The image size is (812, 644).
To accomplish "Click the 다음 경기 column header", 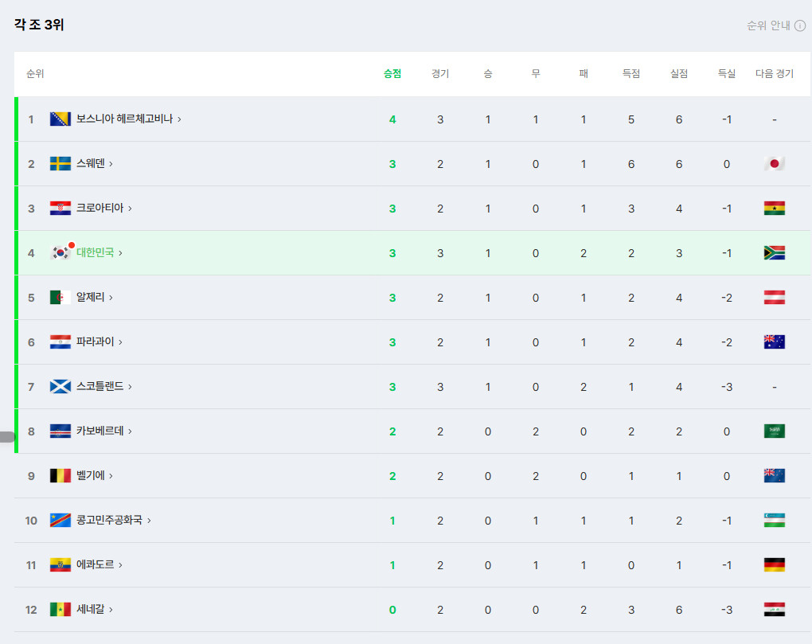I will [x=775, y=73].
